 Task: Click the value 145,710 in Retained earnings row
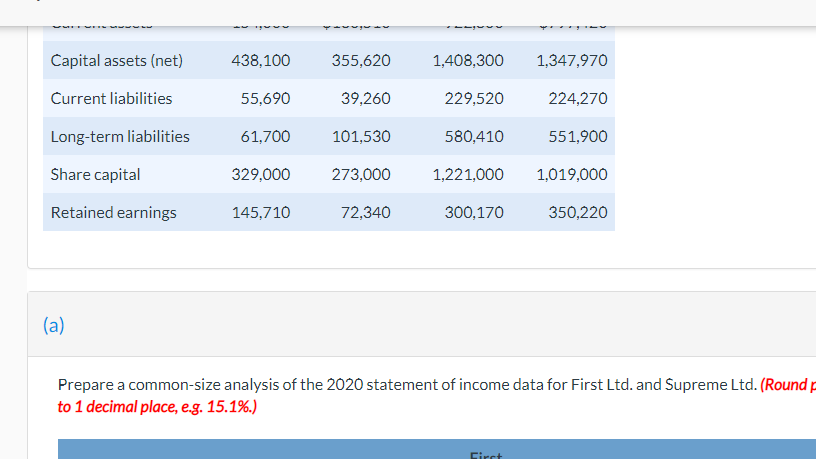coord(261,212)
